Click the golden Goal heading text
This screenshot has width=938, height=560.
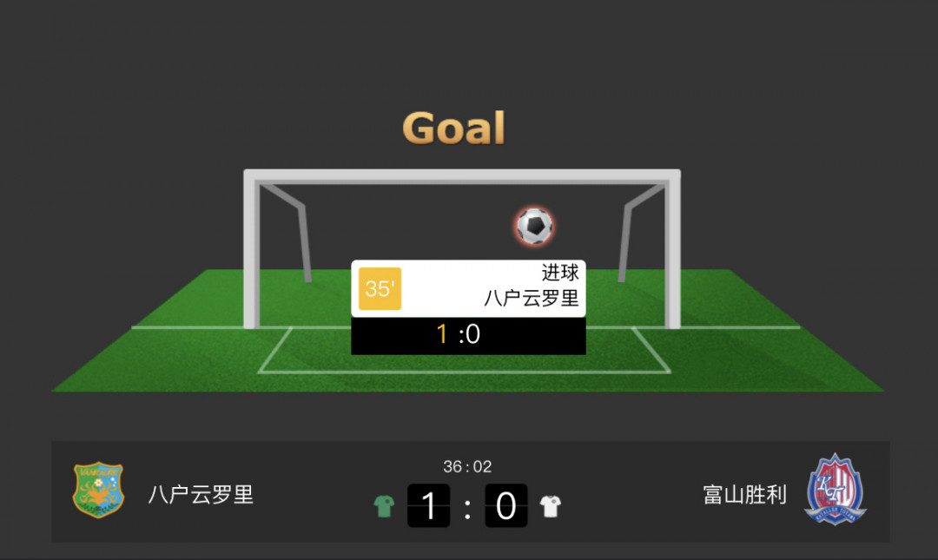click(454, 128)
